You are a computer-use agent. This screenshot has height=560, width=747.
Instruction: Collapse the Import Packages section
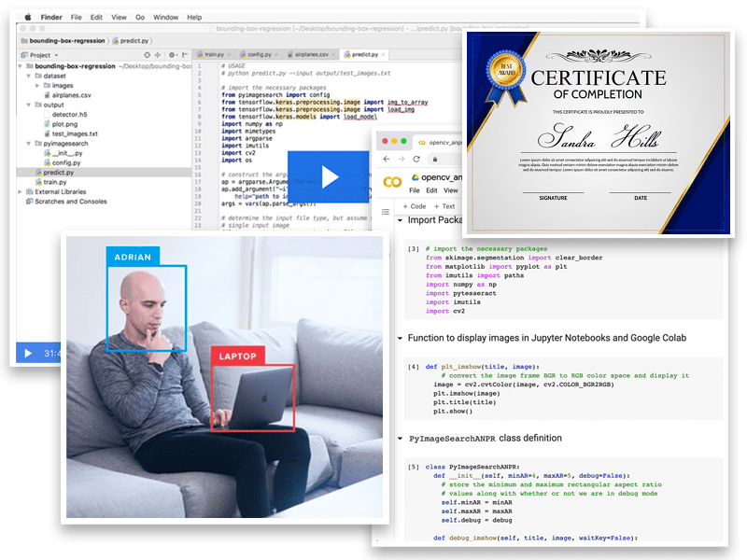401,220
